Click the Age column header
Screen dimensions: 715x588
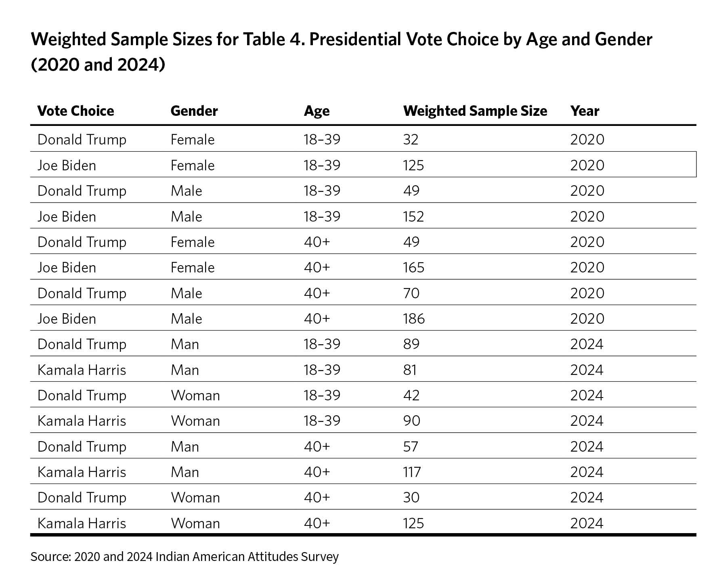[x=317, y=111]
